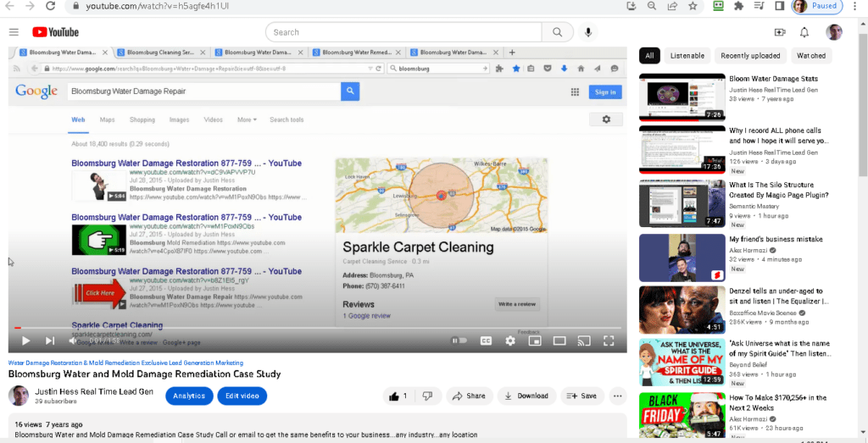Viewport: 868px width, 443px height.
Task: Skip to the next video
Action: [x=50, y=341]
